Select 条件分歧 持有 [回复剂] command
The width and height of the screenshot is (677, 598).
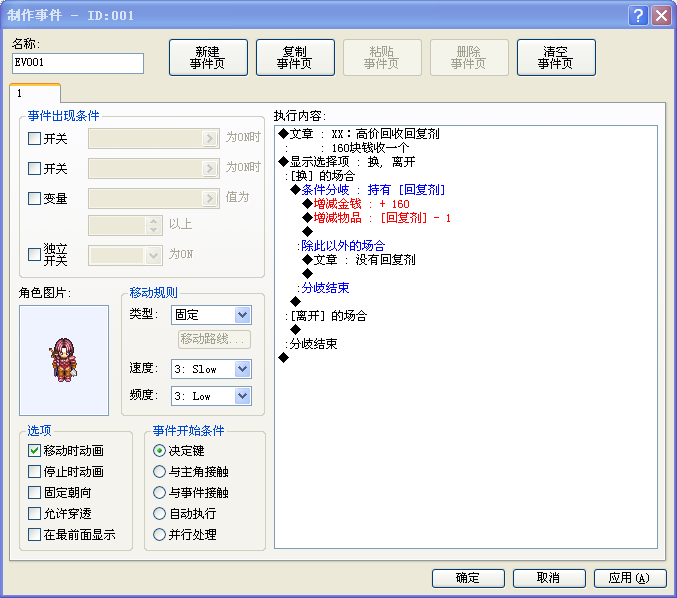click(368, 190)
